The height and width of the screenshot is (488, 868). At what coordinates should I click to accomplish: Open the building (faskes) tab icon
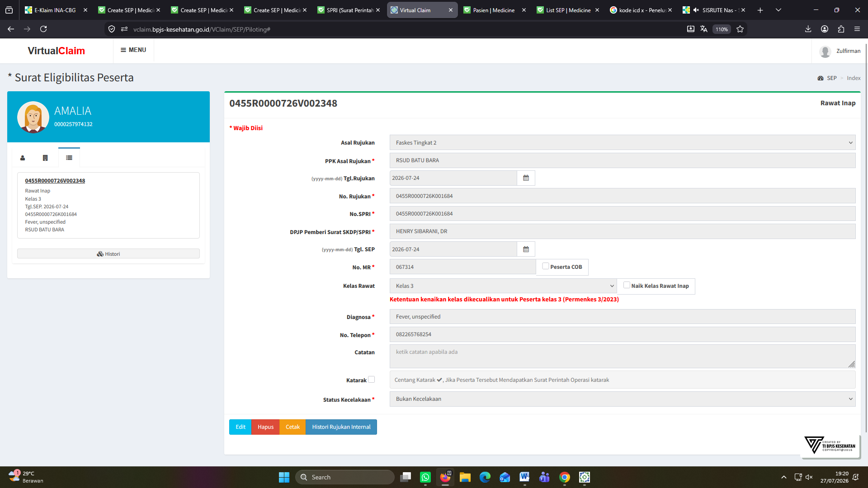(45, 158)
